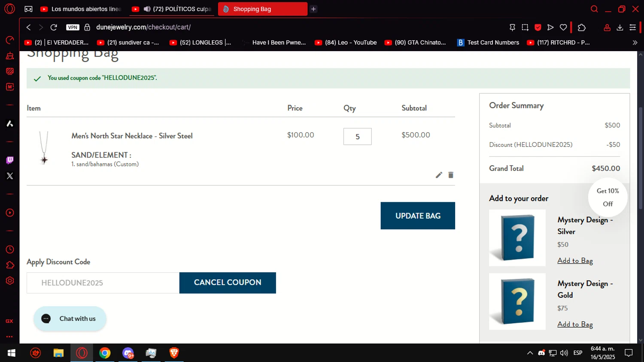This screenshot has width=644, height=362.
Task: Open sidebar three-dots more options
Action: [x=9, y=337]
